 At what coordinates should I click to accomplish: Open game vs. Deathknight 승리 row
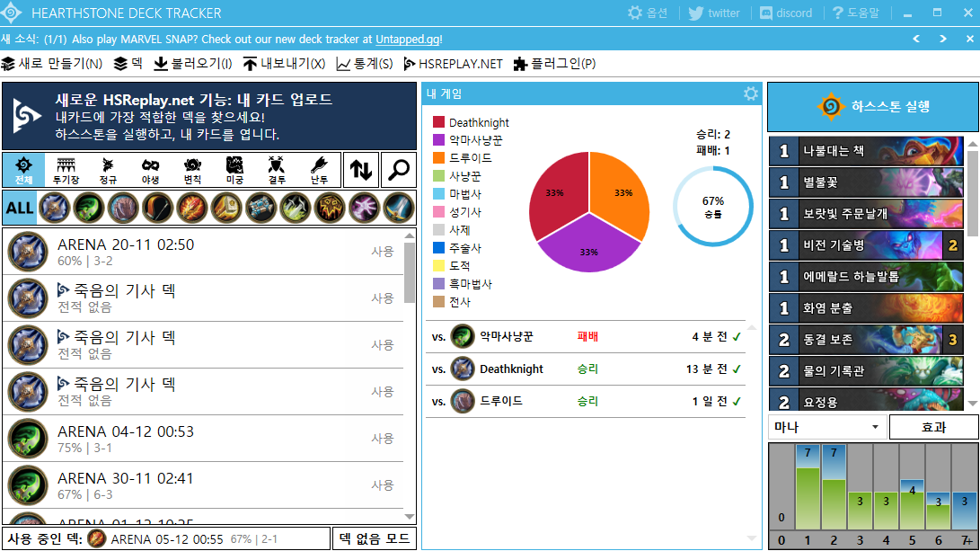[587, 369]
